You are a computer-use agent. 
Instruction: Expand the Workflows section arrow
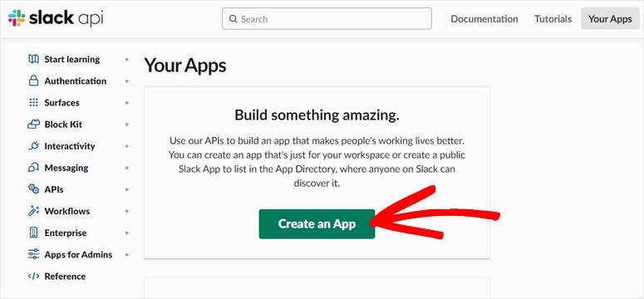[127, 212]
